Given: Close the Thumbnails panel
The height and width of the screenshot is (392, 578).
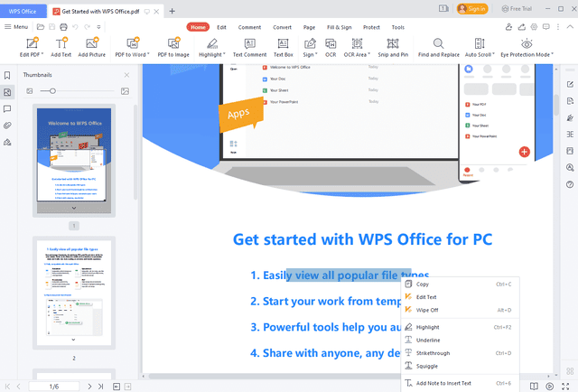Looking at the screenshot, I should [x=126, y=75].
